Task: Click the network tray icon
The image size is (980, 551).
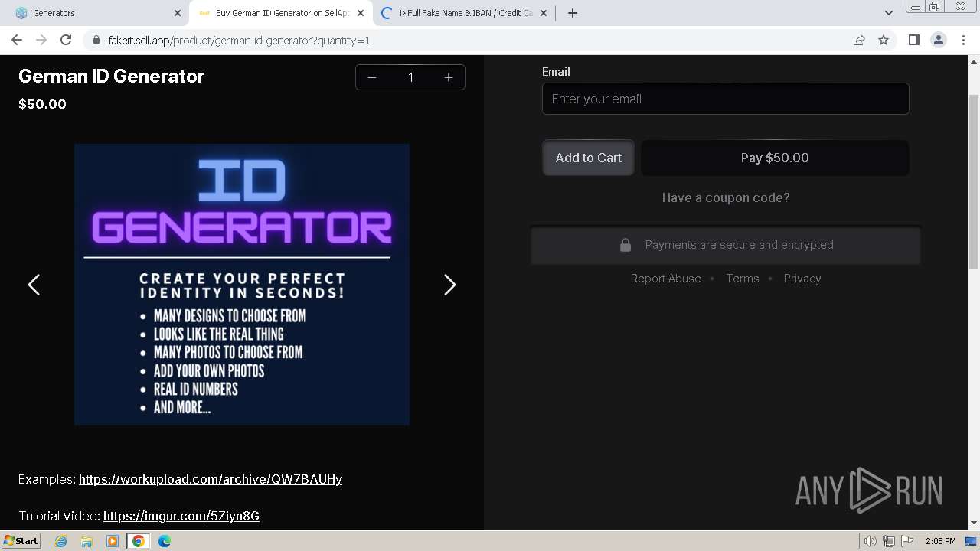Action: point(889,541)
